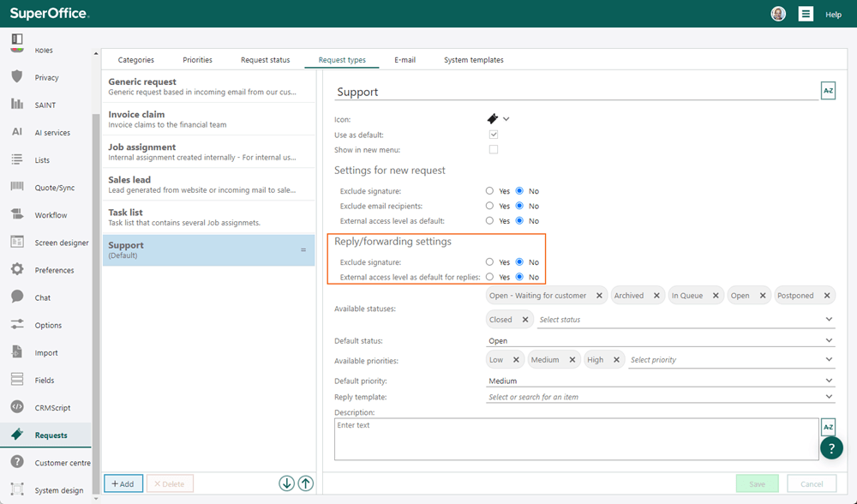Open Import document icon

click(x=17, y=351)
